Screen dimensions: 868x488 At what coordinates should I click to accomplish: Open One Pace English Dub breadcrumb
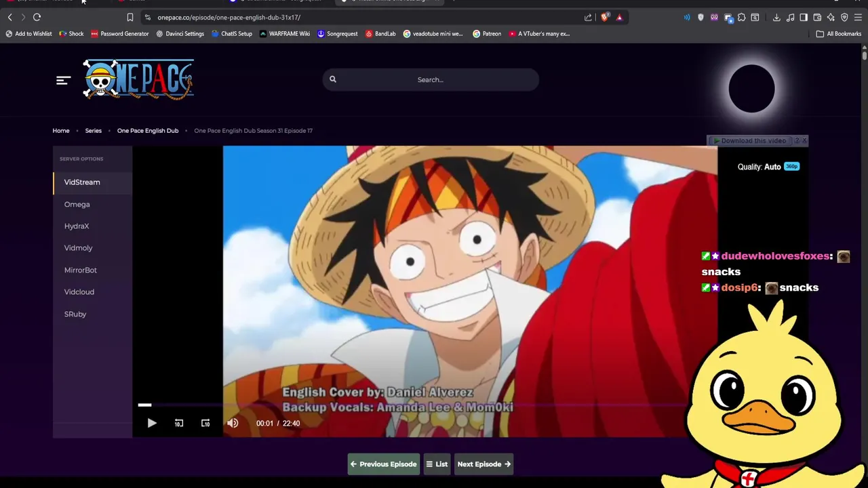148,130
